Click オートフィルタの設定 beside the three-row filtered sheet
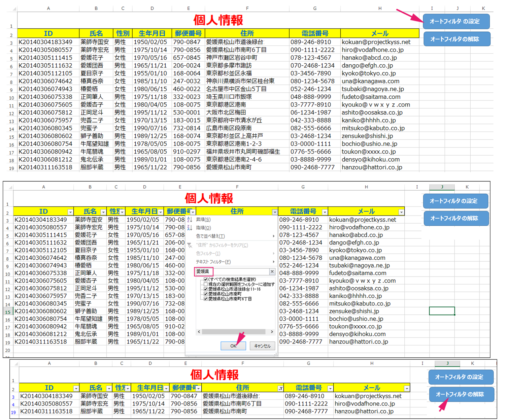The image size is (505, 420). coord(461,377)
